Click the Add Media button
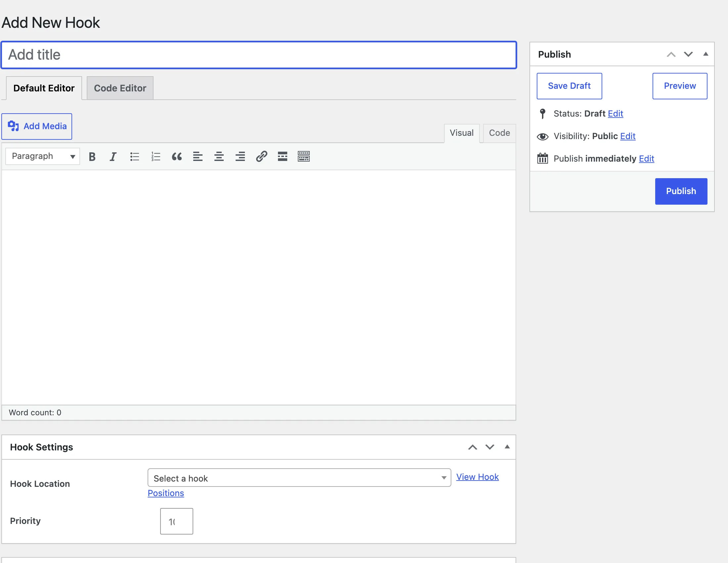This screenshot has width=728, height=563. click(37, 127)
